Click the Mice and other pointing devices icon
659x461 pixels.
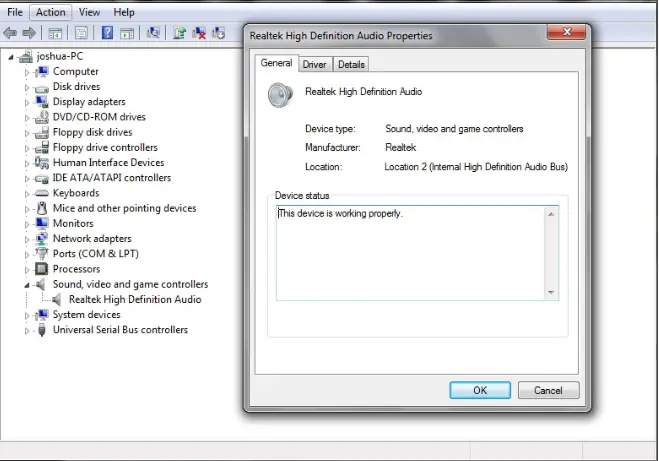click(42, 208)
